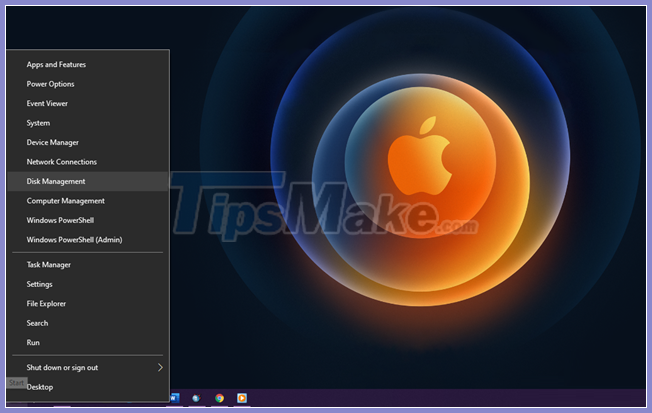Viewport: 652px width, 413px height.
Task: Open the Run dialog entry
Action: [x=87, y=343]
